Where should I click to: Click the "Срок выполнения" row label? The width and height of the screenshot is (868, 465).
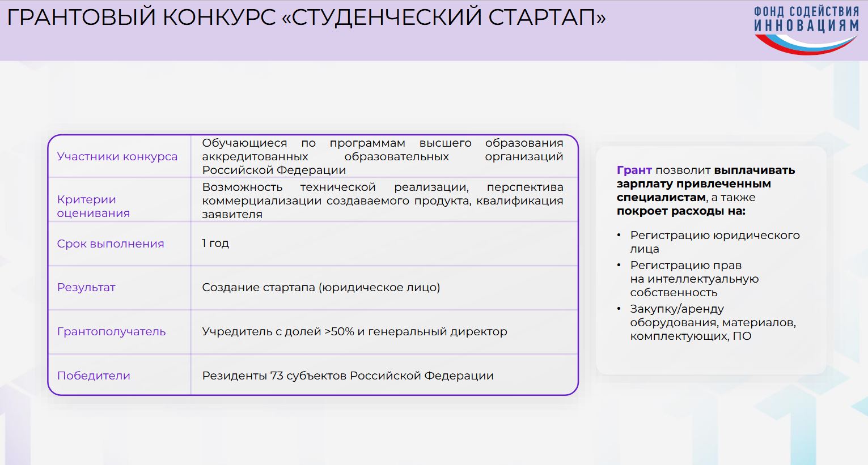[x=111, y=244]
